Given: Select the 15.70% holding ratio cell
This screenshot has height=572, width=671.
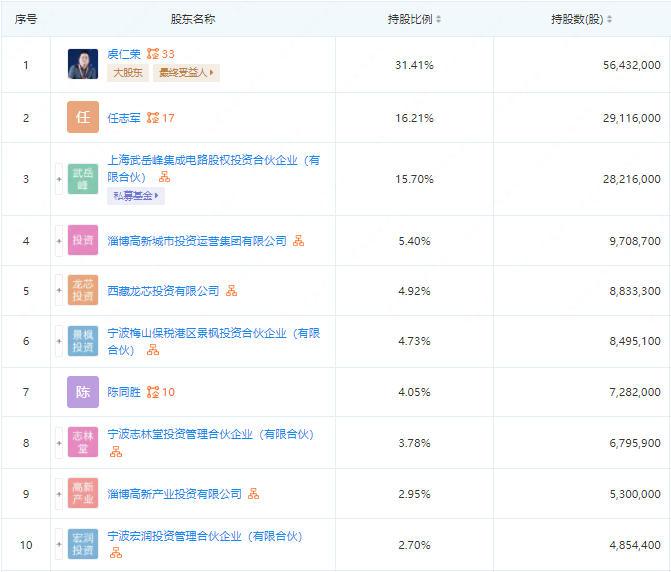Looking at the screenshot, I should [x=414, y=179].
